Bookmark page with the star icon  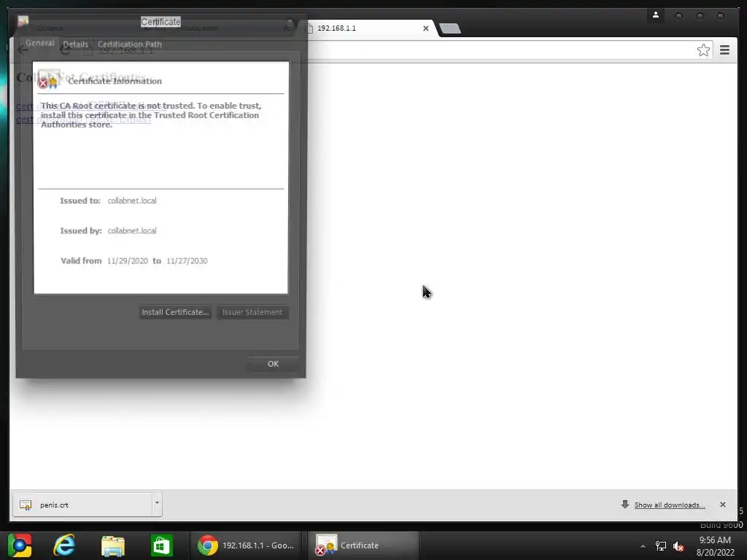click(x=703, y=50)
